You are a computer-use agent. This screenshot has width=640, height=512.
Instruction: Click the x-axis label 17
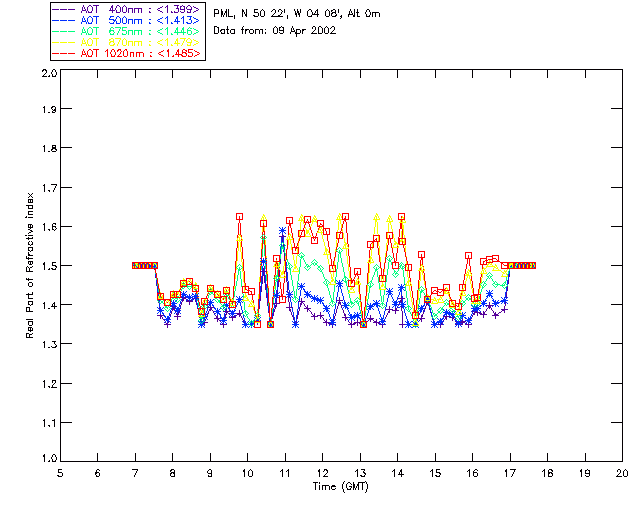point(510,473)
